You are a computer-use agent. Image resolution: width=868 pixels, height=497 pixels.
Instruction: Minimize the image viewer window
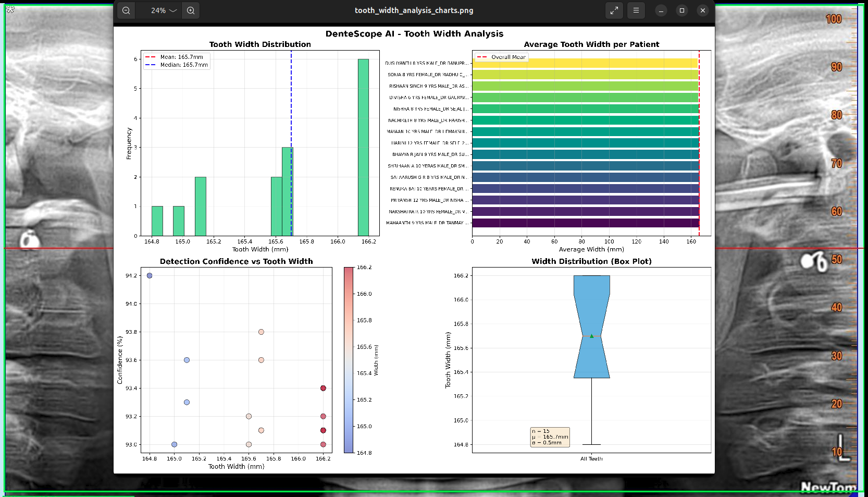point(661,10)
